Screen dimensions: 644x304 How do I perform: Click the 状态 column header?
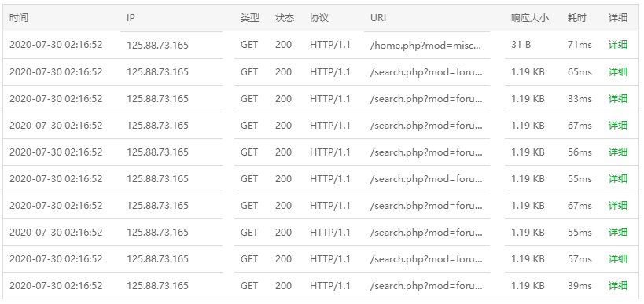tap(285, 18)
